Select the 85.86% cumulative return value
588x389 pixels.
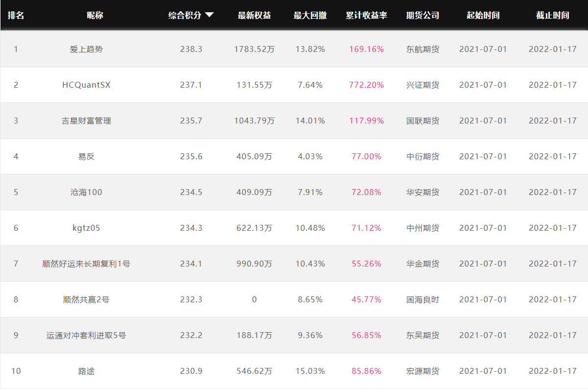coord(366,371)
